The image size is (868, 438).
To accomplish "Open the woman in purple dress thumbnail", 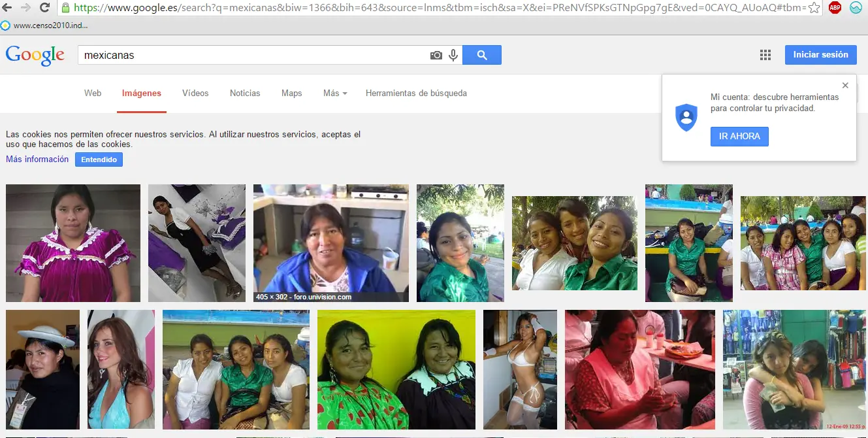I will click(x=73, y=243).
